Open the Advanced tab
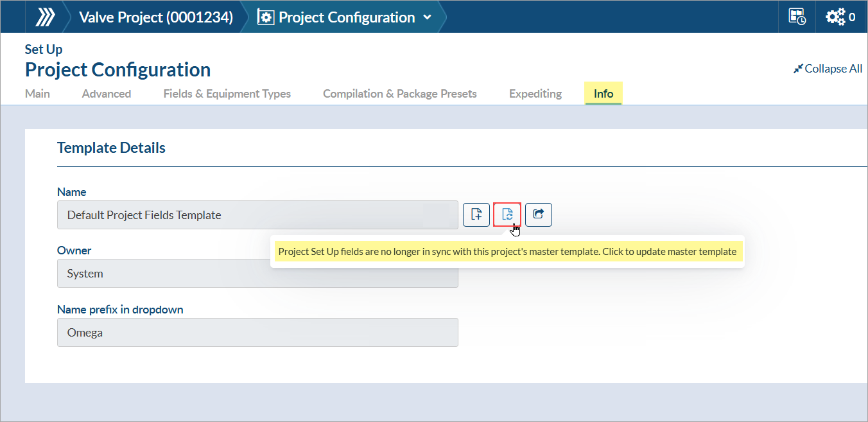The width and height of the screenshot is (868, 422). point(107,94)
